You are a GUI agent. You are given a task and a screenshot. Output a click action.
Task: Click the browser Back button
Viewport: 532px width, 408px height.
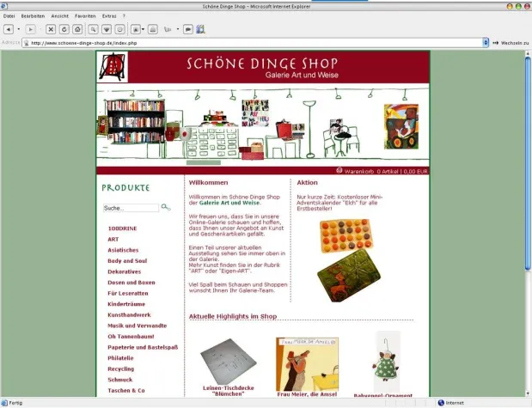pos(8,28)
